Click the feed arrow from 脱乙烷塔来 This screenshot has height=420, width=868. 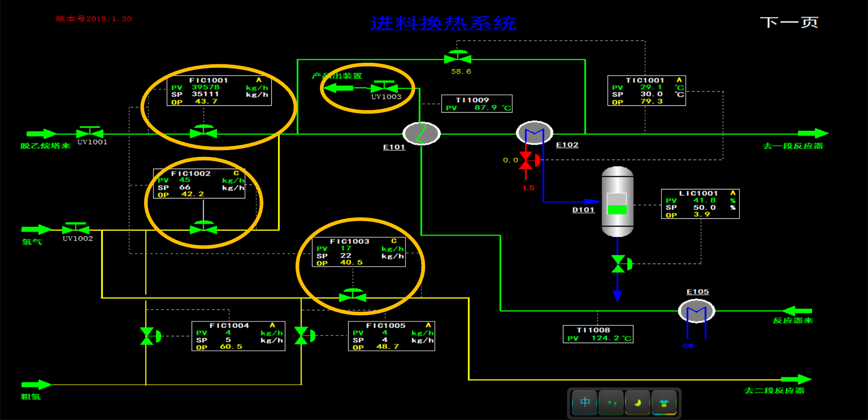tap(42, 134)
